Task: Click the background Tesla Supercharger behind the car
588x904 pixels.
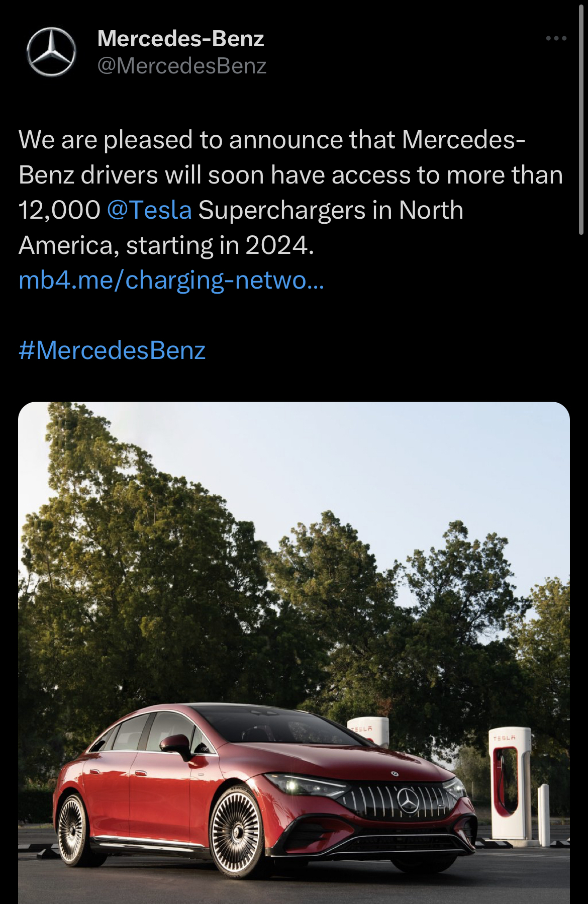Action: pos(368,732)
